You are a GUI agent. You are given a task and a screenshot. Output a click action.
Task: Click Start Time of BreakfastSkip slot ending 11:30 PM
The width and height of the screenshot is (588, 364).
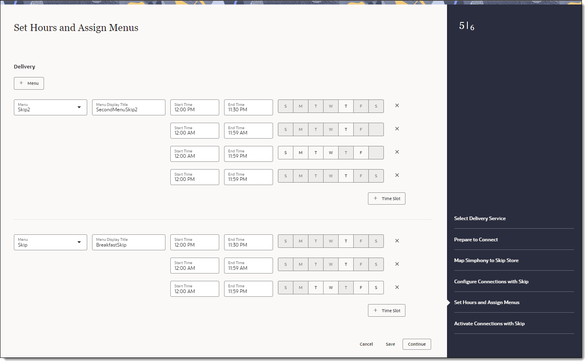tap(195, 243)
